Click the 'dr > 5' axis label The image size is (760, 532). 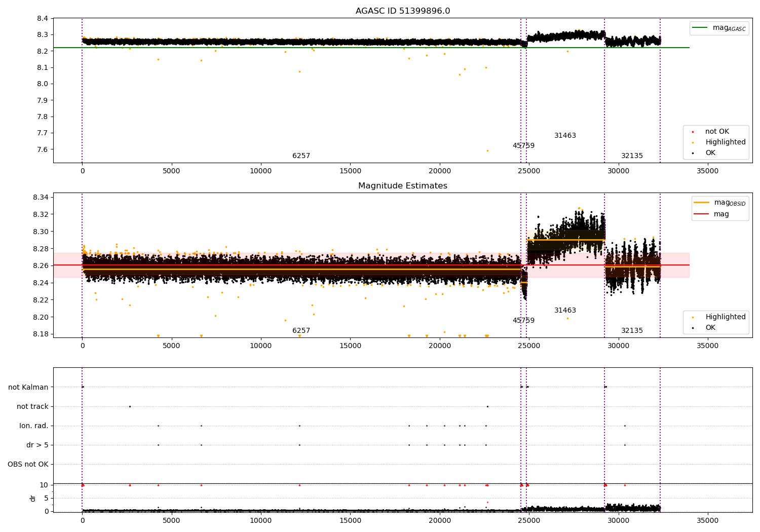(37, 445)
